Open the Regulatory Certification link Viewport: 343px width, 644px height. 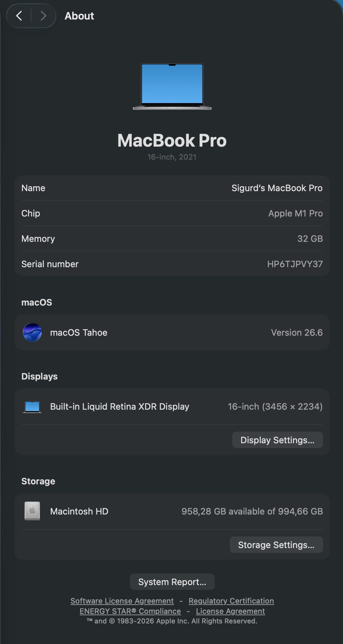click(231, 601)
